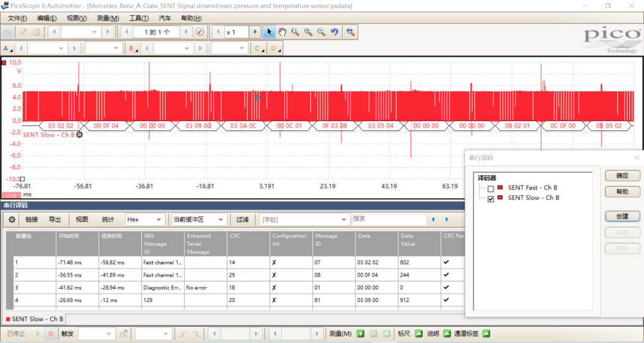Click the red stop capture button
This screenshot has height=343, width=644.
tap(51, 334)
